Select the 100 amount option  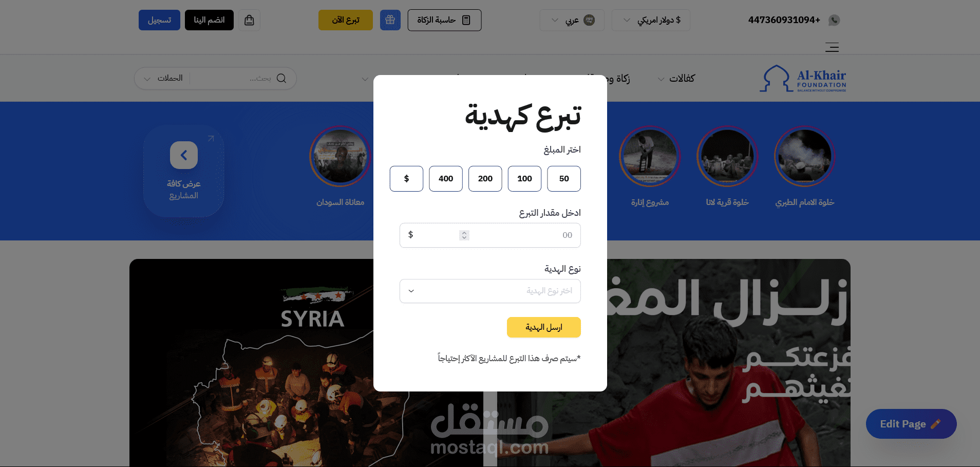coord(524,179)
